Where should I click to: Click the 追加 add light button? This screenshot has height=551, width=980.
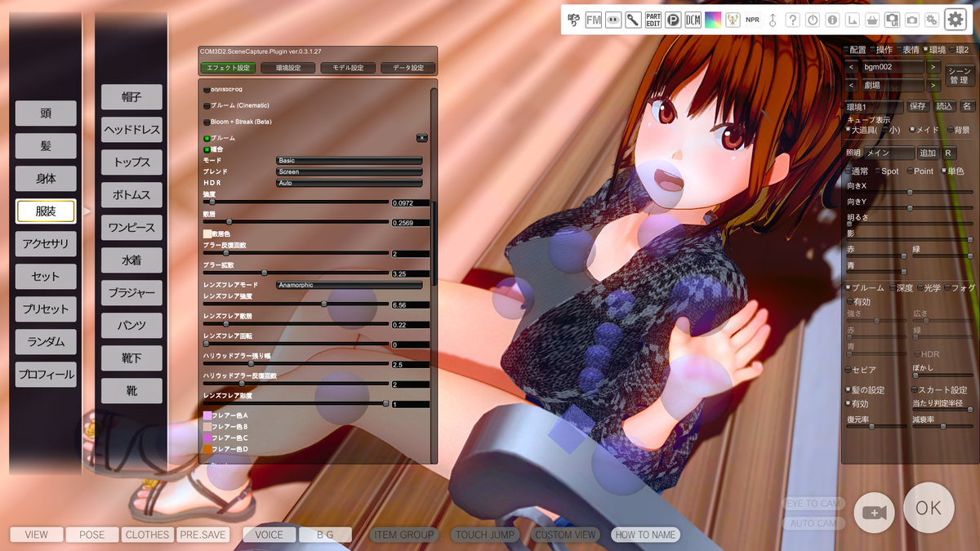click(x=928, y=153)
